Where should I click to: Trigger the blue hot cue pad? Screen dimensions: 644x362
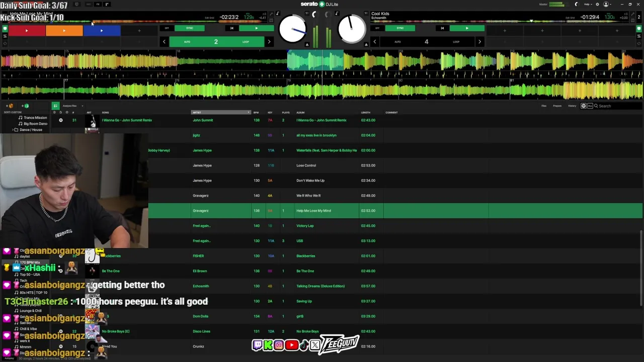pos(102,31)
